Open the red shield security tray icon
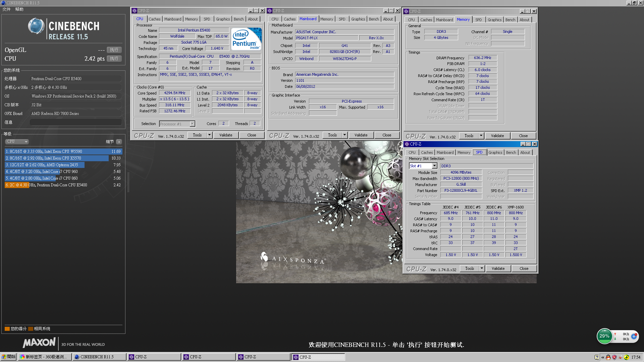The height and width of the screenshot is (362, 644). (x=614, y=357)
